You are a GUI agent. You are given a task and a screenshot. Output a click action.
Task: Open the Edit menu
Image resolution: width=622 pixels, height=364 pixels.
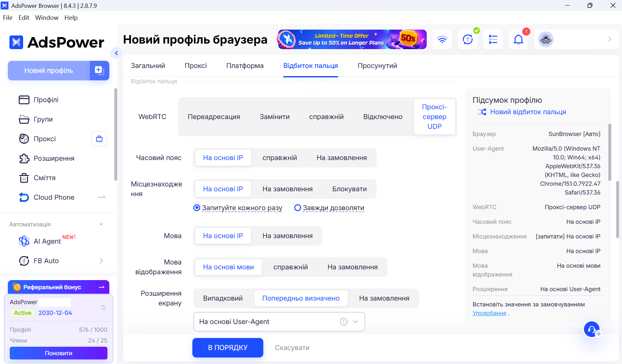point(24,18)
